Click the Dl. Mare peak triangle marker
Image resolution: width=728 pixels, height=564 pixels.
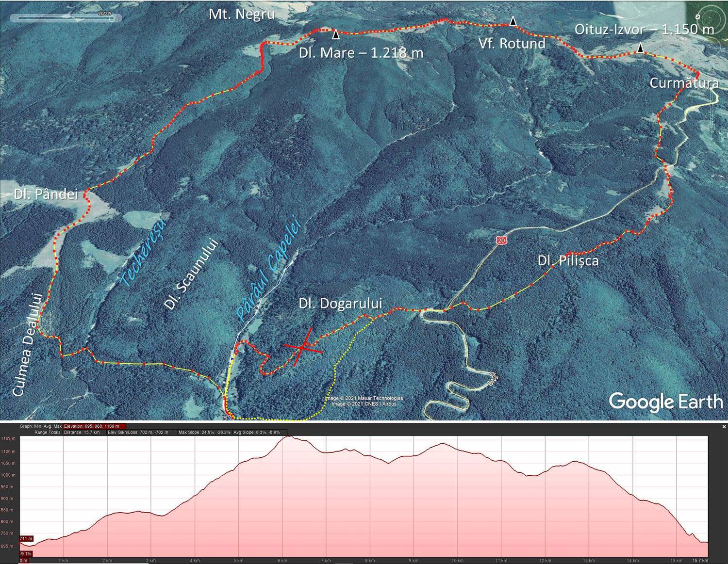(336, 34)
